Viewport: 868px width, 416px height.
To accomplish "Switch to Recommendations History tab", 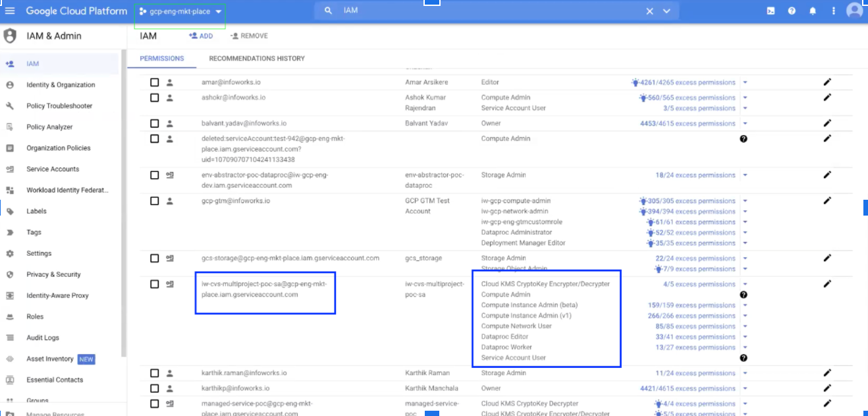I will tap(257, 59).
